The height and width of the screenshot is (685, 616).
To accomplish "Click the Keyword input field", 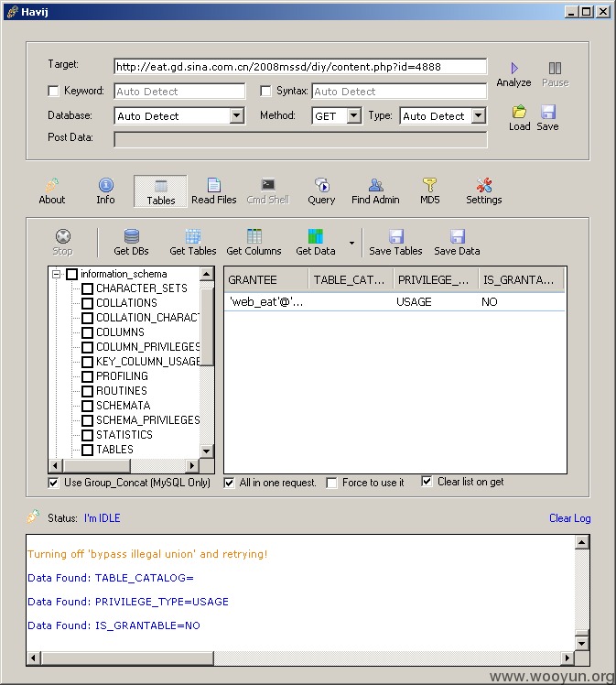I will (179, 92).
